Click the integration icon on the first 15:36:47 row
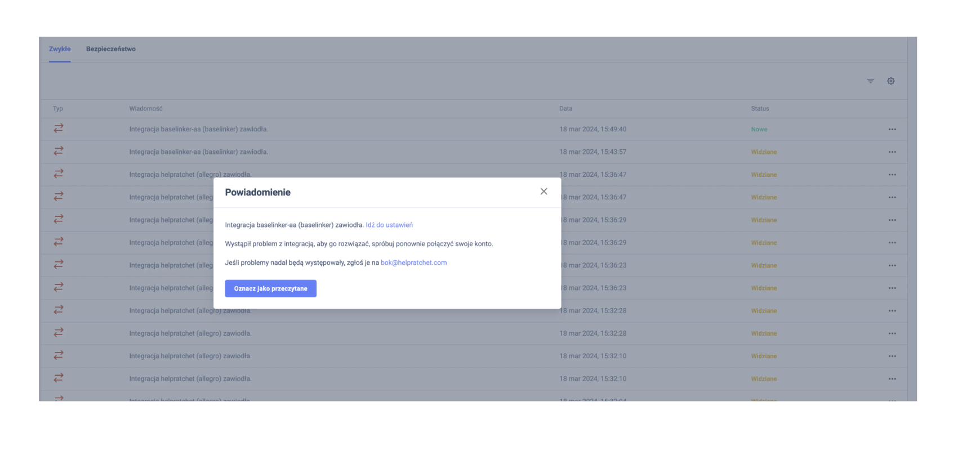The height and width of the screenshot is (454, 980). [x=59, y=174]
